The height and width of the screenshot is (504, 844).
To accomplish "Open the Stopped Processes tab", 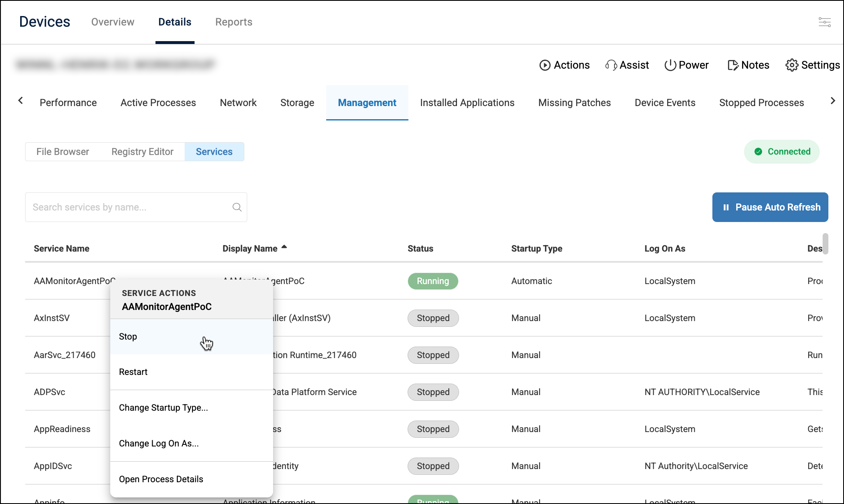I will pyautogui.click(x=762, y=103).
